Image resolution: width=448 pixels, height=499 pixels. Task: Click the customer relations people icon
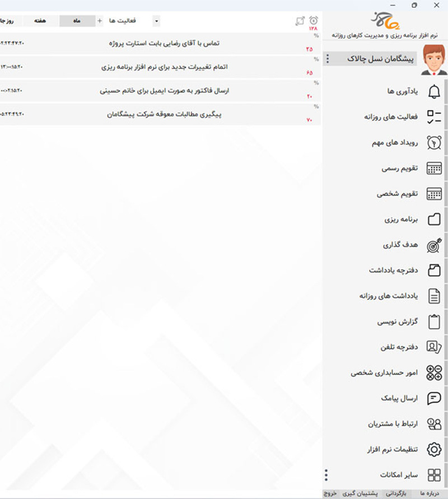(x=434, y=424)
